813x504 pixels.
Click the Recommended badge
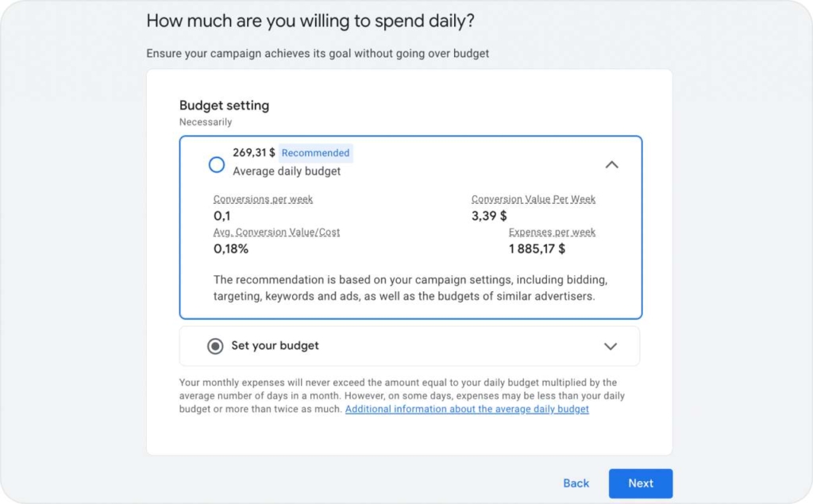(315, 152)
